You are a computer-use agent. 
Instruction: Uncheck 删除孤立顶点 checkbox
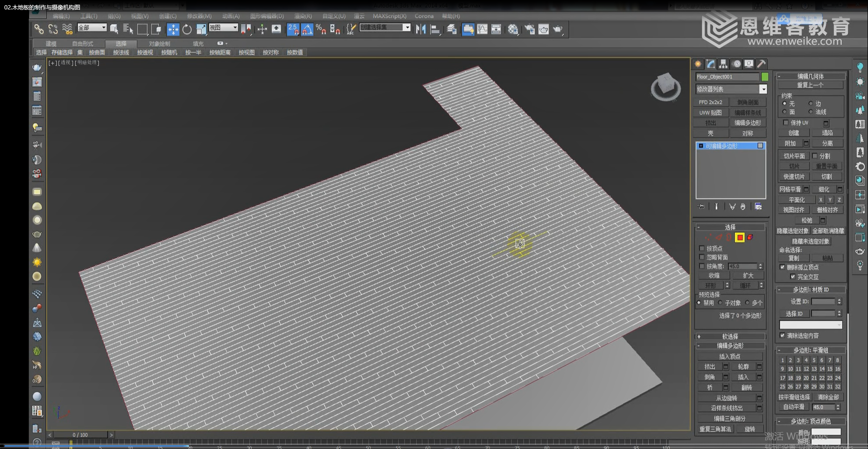pyautogui.click(x=783, y=267)
